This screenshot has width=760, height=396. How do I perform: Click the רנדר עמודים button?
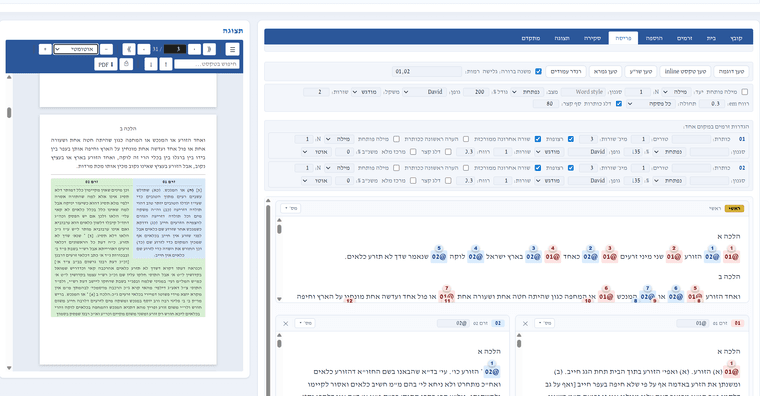pos(566,71)
